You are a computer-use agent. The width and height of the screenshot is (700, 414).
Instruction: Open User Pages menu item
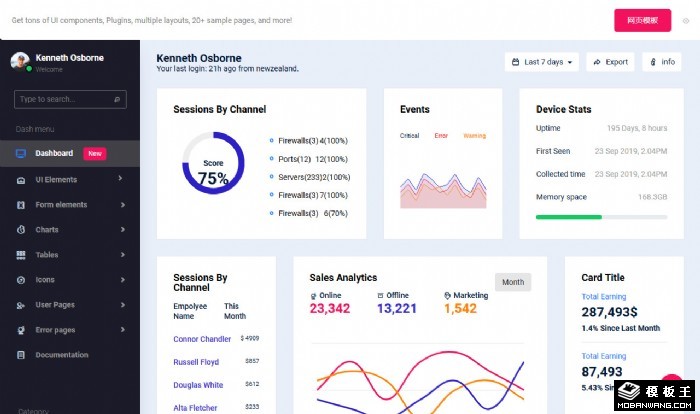click(x=55, y=305)
